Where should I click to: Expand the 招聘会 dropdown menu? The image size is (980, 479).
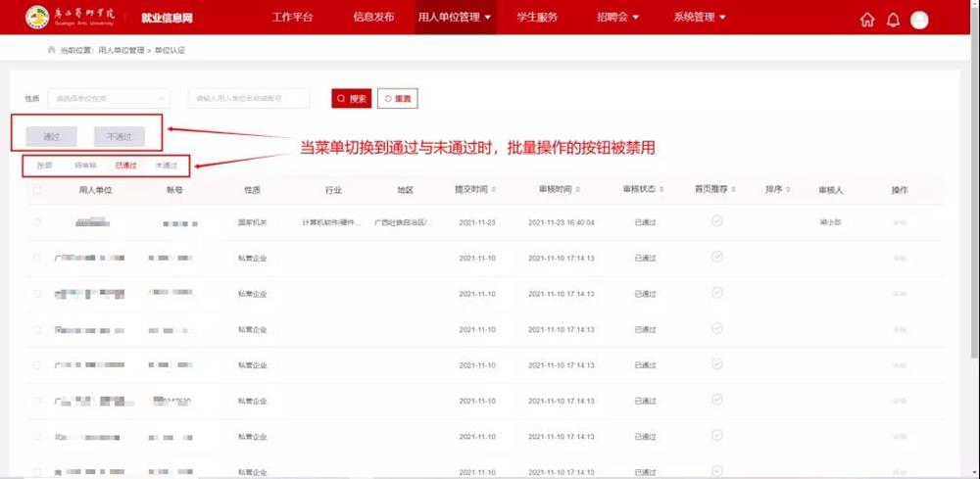[617, 18]
